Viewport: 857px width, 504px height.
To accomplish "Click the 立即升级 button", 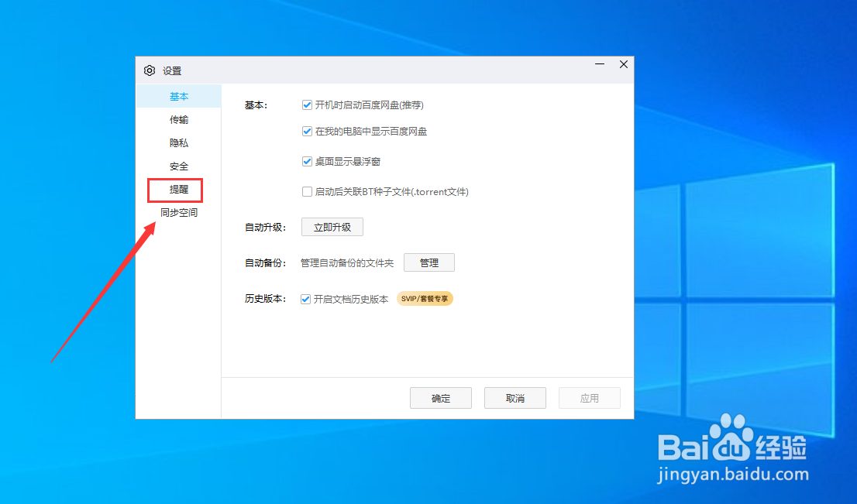I will (332, 227).
